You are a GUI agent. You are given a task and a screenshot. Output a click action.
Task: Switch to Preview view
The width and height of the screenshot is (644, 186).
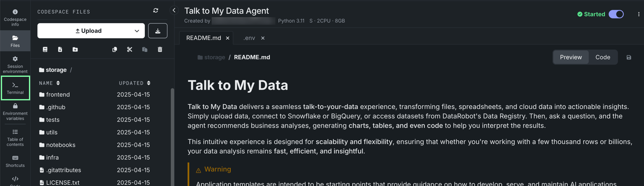pyautogui.click(x=571, y=57)
